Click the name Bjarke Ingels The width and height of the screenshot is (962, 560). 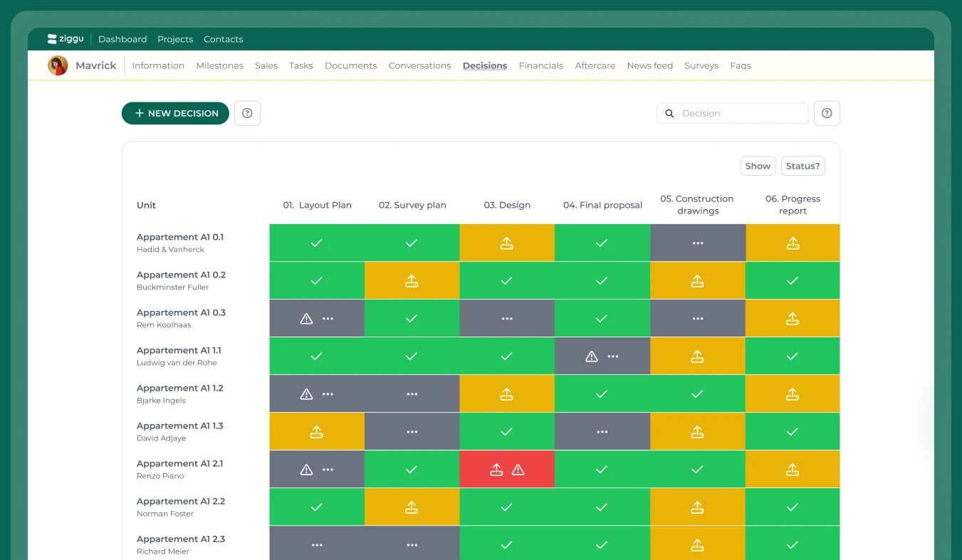tap(161, 401)
